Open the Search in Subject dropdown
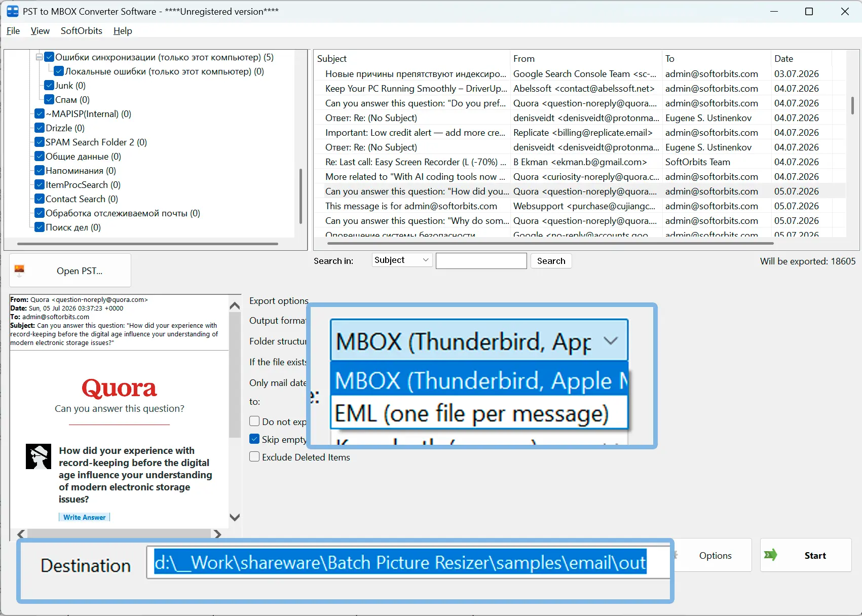 (402, 260)
